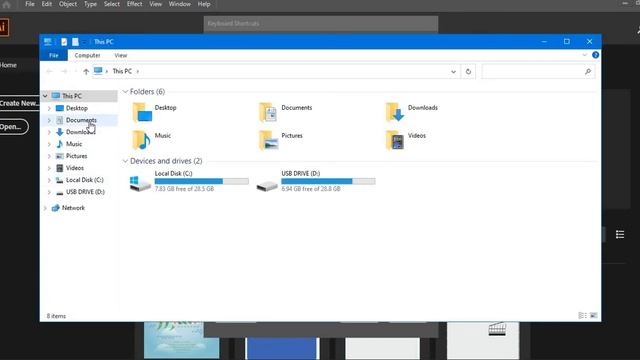This screenshot has width=640, height=360.
Task: Expand the Music tree node
Action: (x=49, y=144)
